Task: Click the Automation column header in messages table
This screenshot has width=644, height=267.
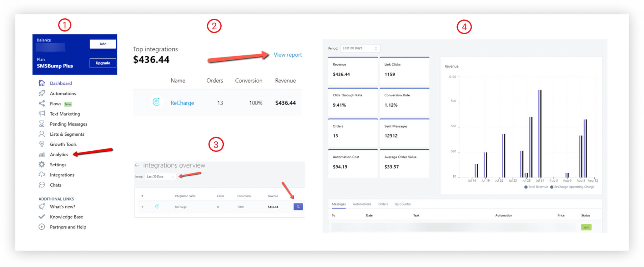Action: pos(503,216)
